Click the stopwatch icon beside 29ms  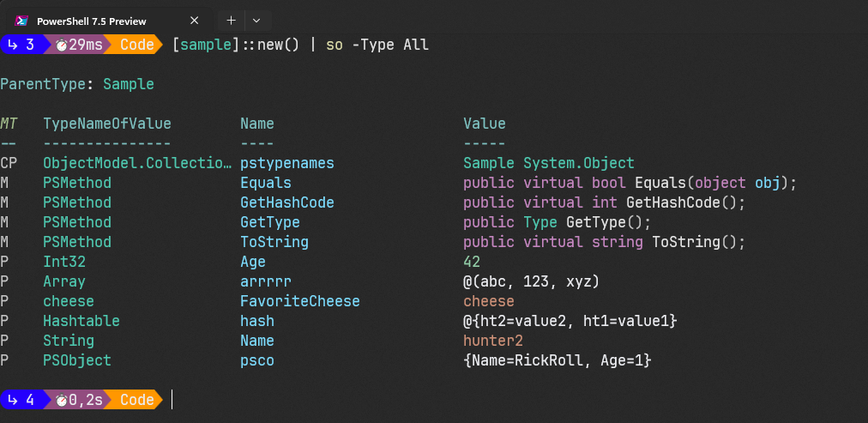[x=62, y=45]
